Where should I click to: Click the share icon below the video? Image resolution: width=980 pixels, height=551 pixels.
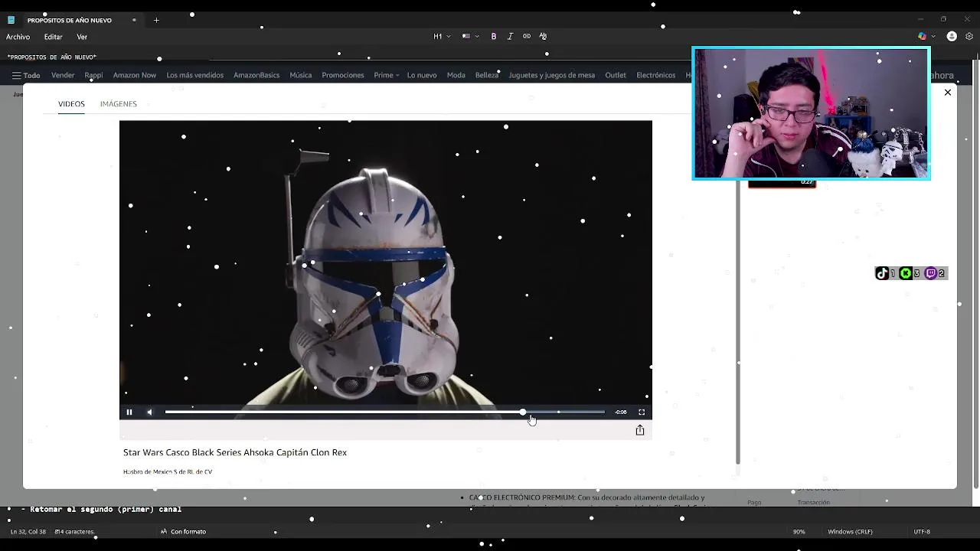(640, 430)
